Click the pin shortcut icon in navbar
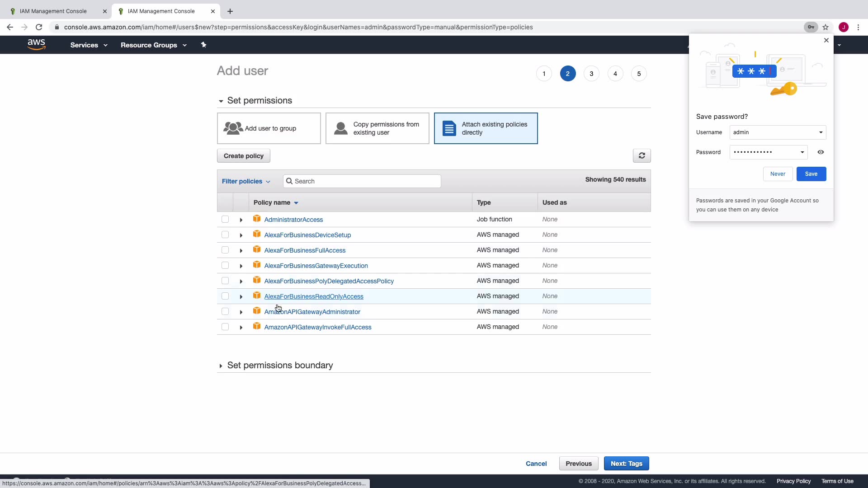This screenshot has height=488, width=868. coord(203,45)
